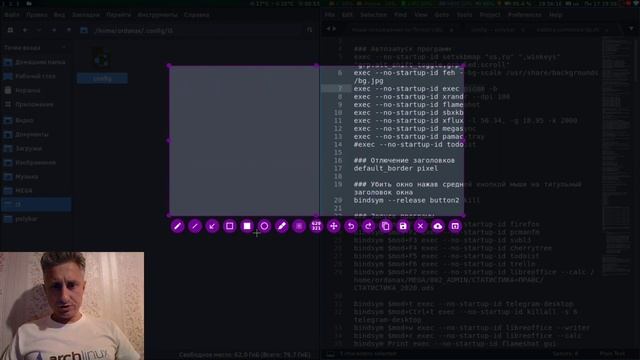Open the Goto menu in Sublime Text
640x360 pixels.
pos(442,15)
